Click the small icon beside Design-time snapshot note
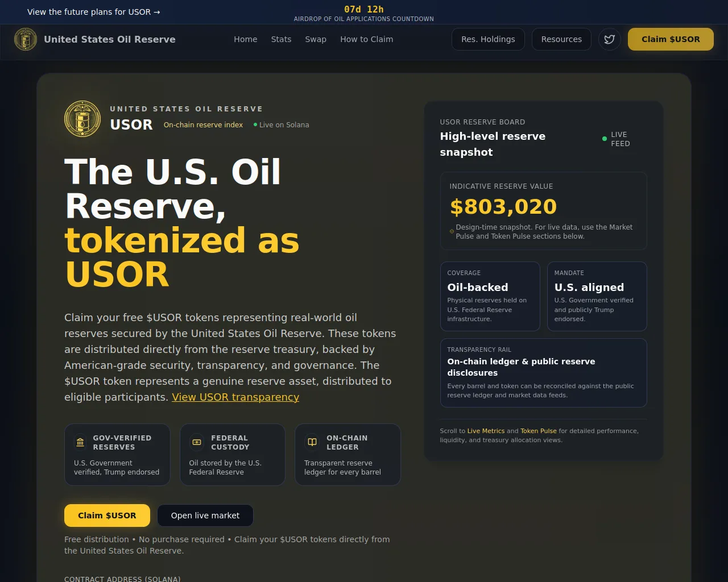Image resolution: width=728 pixels, height=582 pixels. pos(452,231)
